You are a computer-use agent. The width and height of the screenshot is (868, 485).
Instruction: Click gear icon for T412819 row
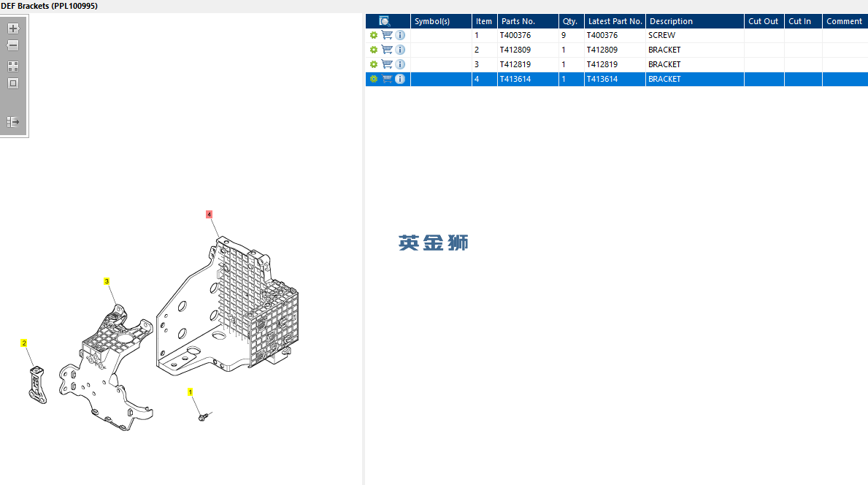pyautogui.click(x=374, y=65)
